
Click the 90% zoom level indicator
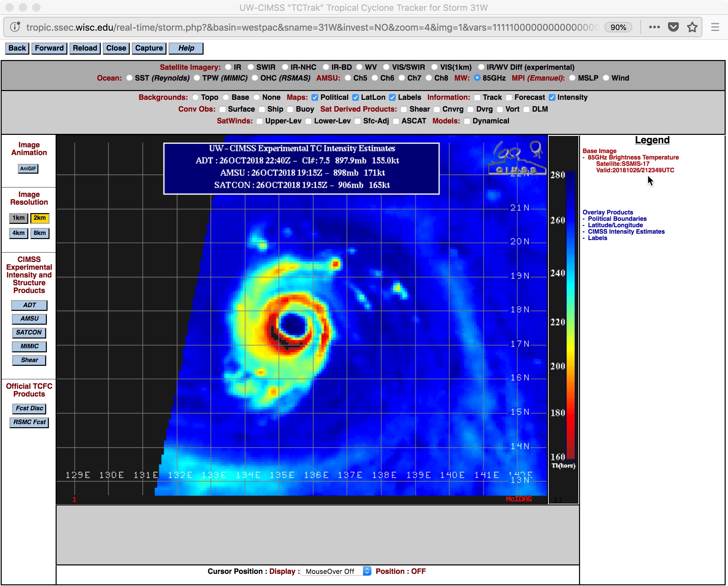coord(618,27)
